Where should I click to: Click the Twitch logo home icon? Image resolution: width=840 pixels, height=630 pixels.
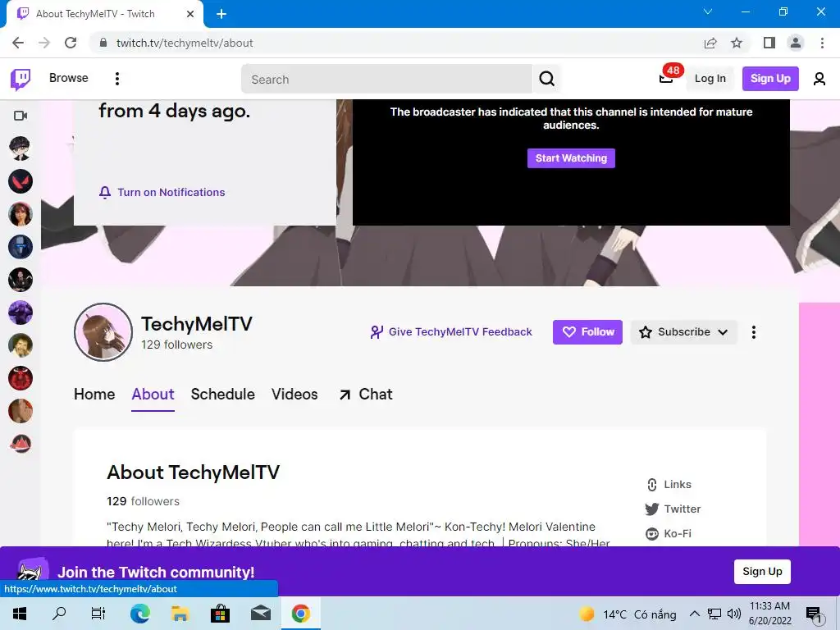click(x=21, y=79)
